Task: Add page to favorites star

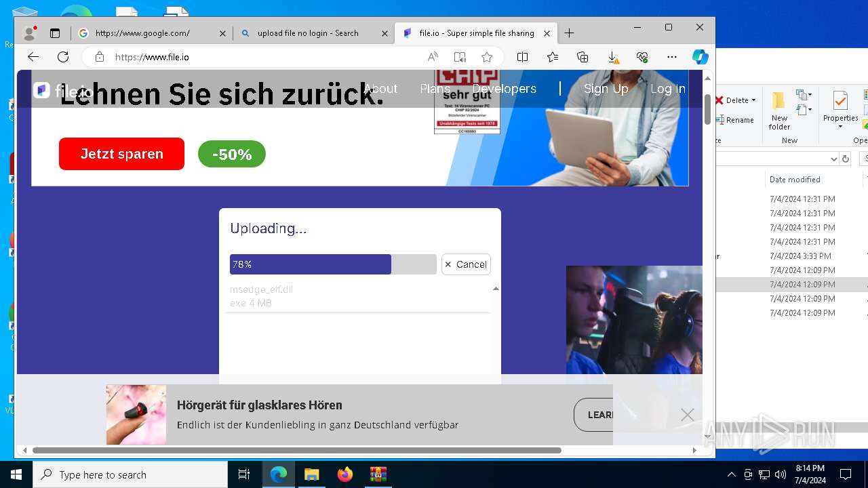Action: click(487, 57)
